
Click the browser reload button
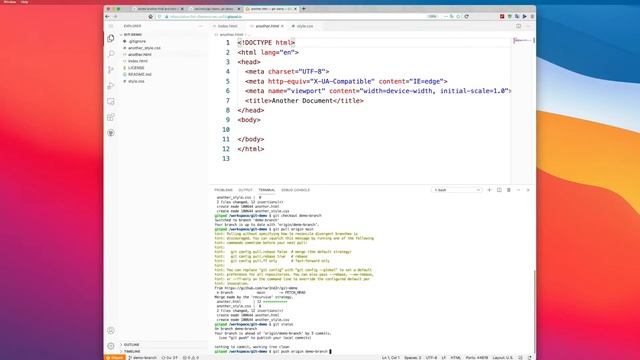[466, 16]
